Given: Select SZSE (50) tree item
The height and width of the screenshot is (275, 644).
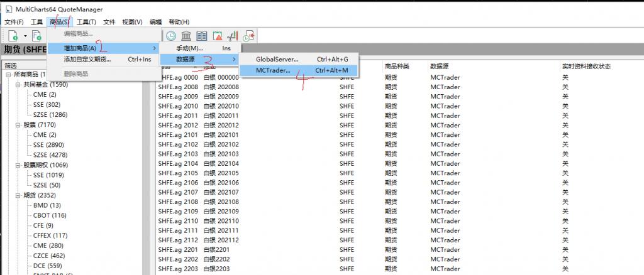Looking at the screenshot, I should (x=47, y=185).
